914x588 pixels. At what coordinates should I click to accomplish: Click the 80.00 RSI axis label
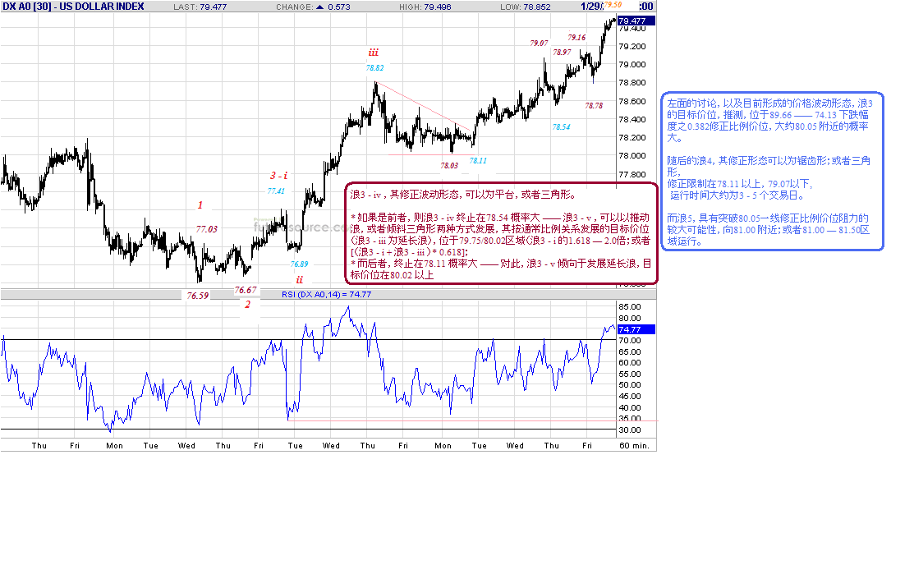pyautogui.click(x=630, y=318)
